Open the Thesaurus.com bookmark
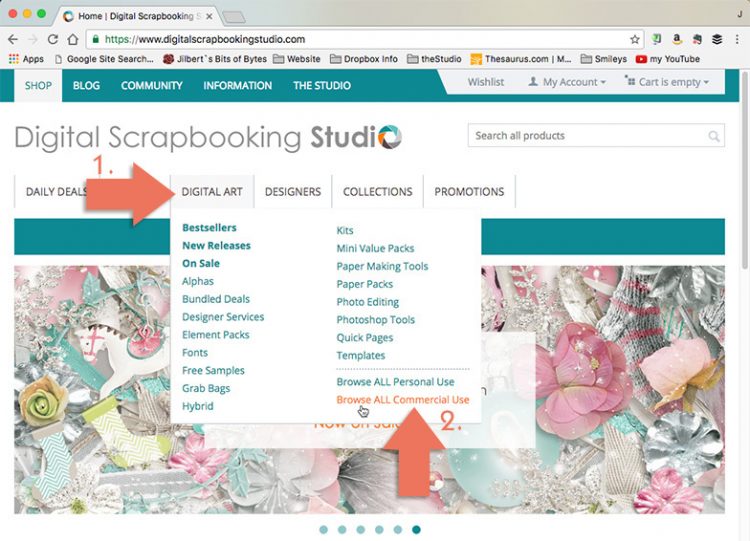 coord(521,59)
